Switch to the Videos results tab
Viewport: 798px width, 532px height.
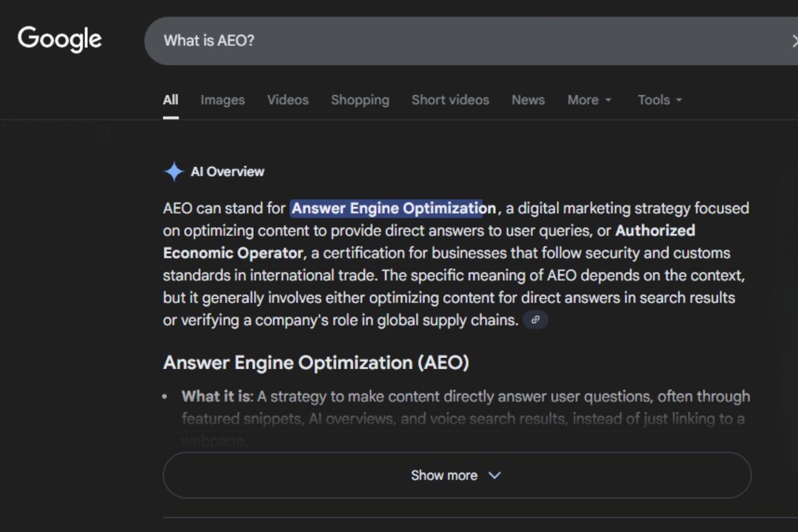click(x=287, y=100)
